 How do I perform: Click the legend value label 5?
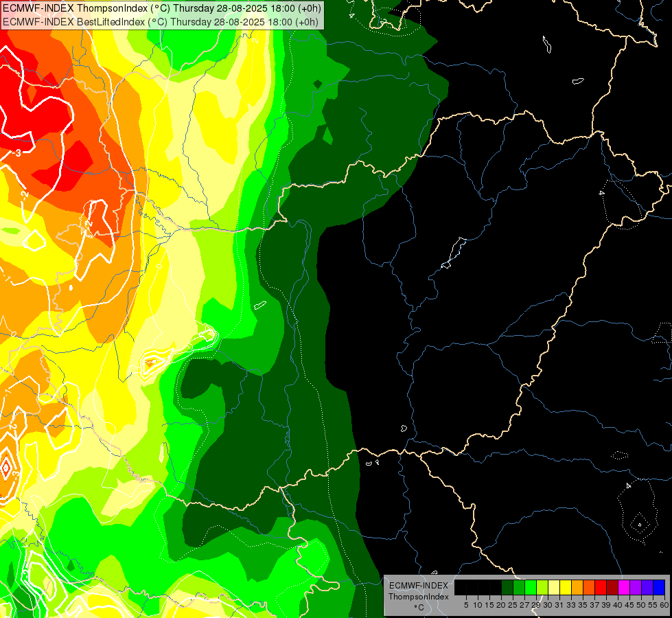[466, 605]
